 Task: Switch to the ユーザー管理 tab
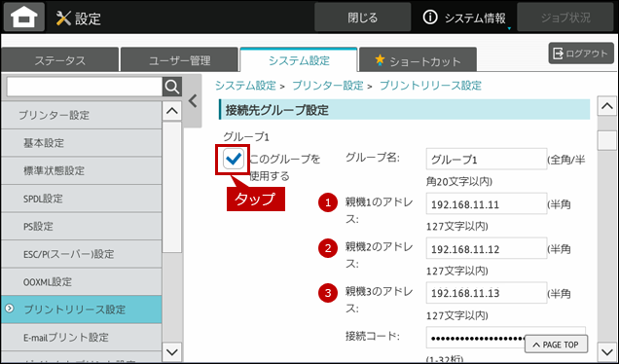[180, 60]
